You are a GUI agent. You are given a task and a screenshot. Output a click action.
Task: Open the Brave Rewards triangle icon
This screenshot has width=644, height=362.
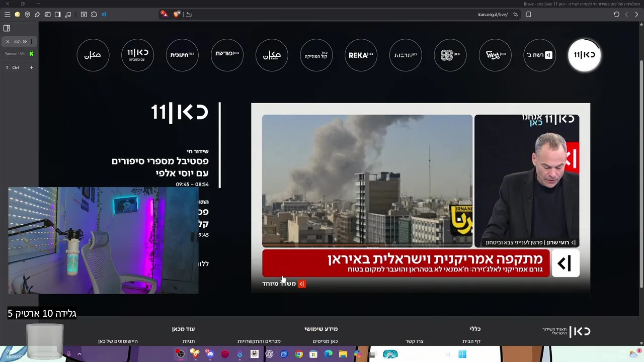pos(164,14)
